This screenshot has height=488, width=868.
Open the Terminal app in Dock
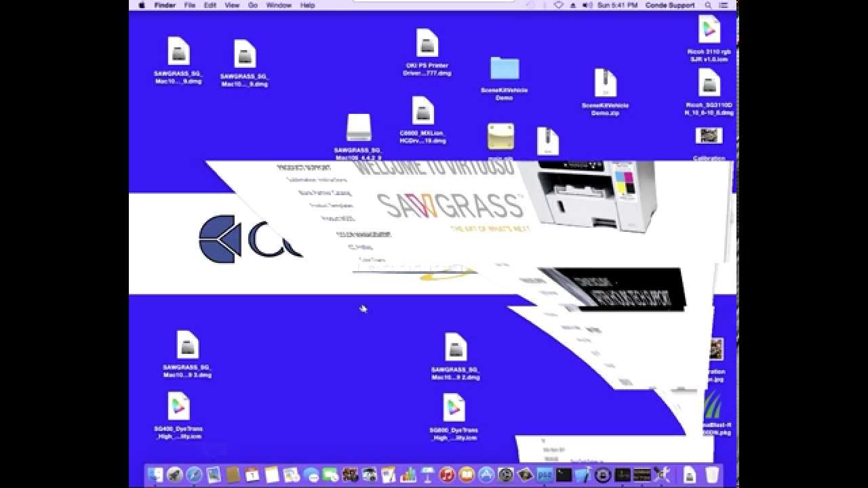[564, 475]
